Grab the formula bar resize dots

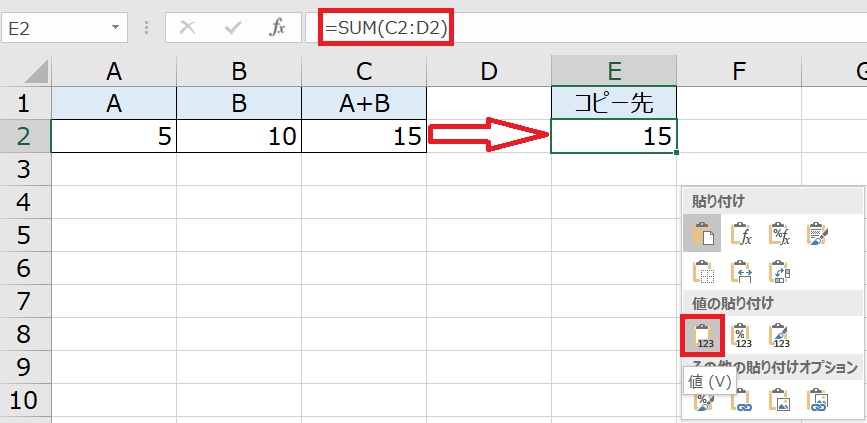[x=147, y=28]
